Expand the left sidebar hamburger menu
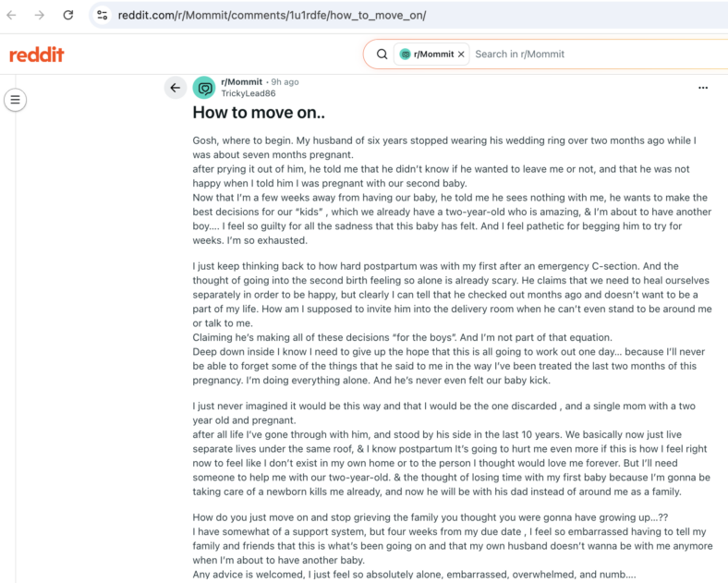The image size is (728, 583). click(x=16, y=100)
